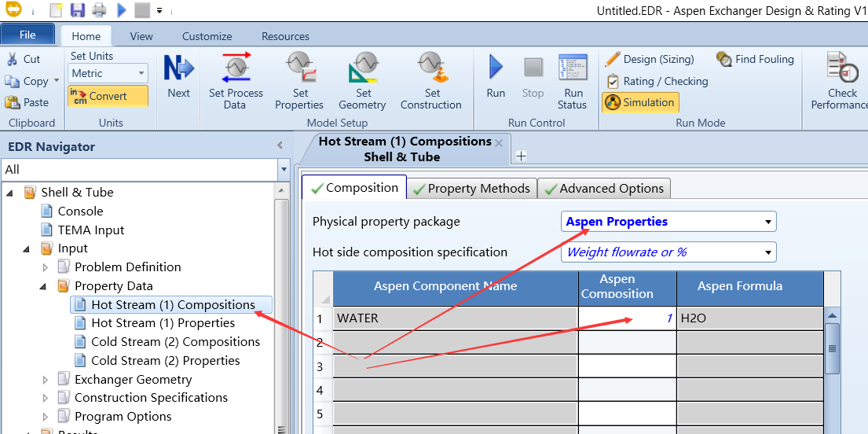
Task: Open Set Properties in the ribbon
Action: pos(299,69)
